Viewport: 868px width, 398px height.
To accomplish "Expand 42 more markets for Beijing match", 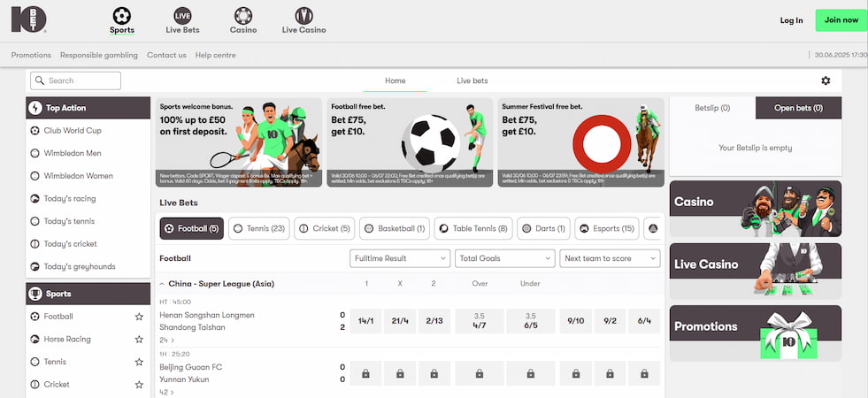I will [x=166, y=393].
